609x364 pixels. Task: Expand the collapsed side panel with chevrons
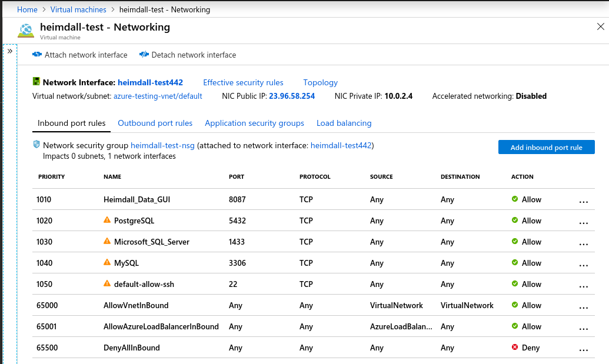tap(10, 51)
